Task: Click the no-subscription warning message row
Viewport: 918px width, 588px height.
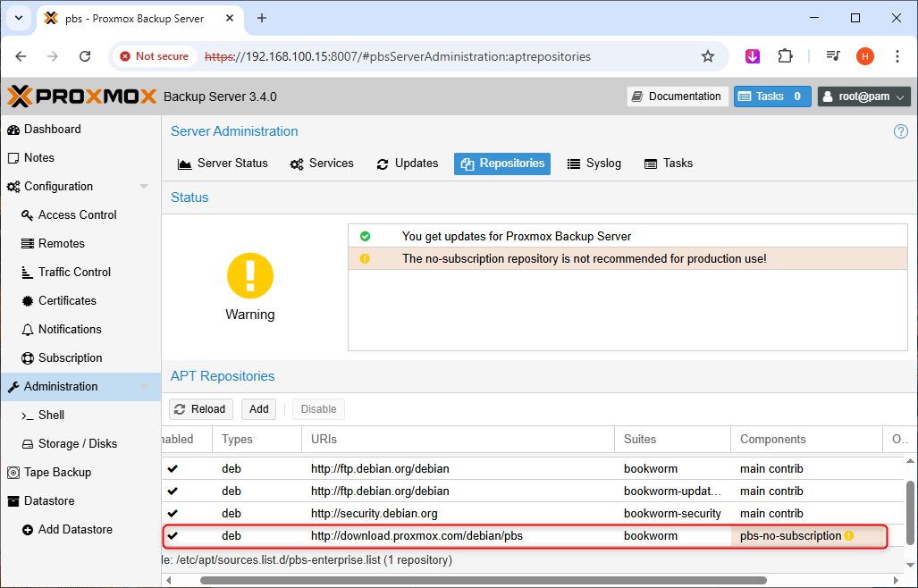Action: coord(627,258)
